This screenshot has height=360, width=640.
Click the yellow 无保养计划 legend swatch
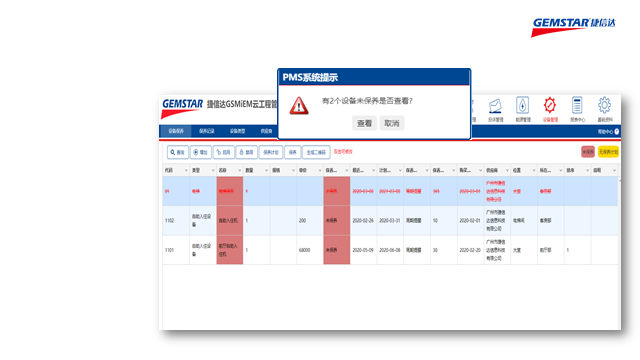(x=608, y=152)
